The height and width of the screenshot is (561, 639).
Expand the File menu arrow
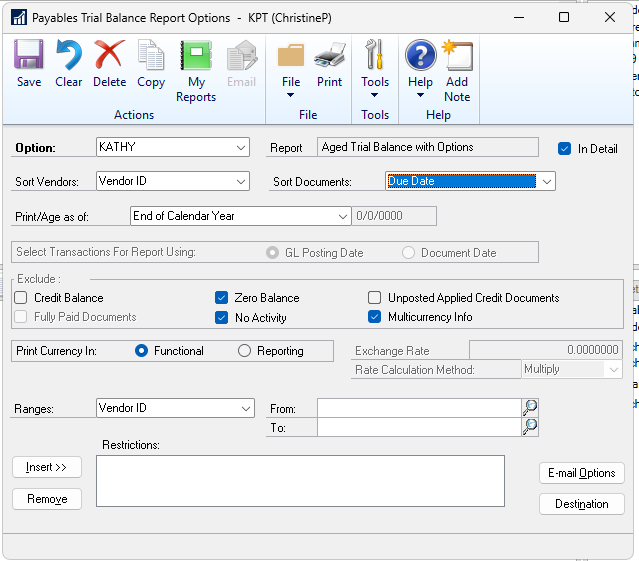(290, 95)
